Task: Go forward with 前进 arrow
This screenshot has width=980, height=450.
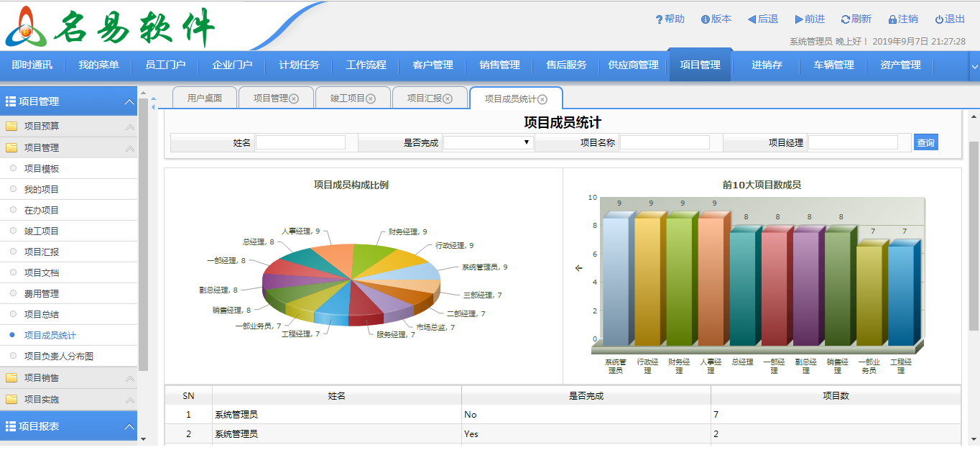Action: 799,19
